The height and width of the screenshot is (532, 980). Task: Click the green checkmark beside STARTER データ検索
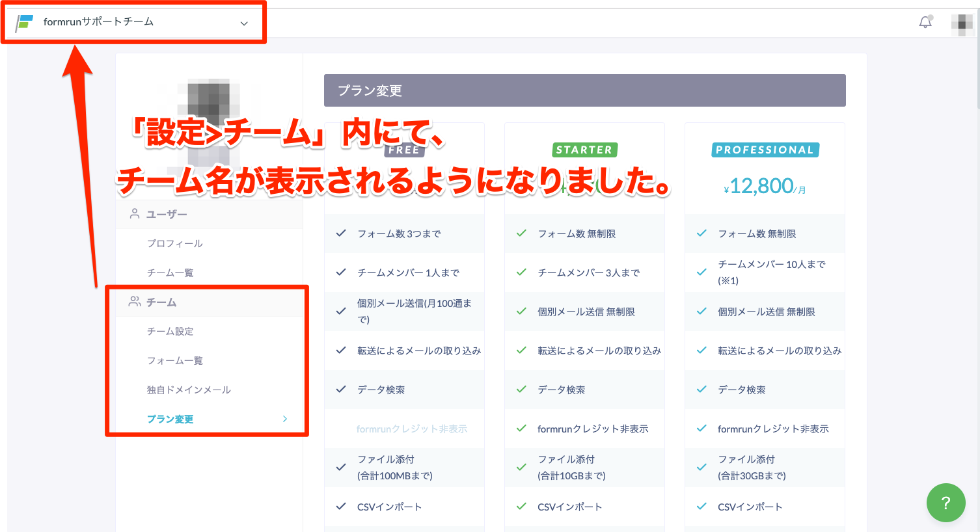tap(521, 389)
